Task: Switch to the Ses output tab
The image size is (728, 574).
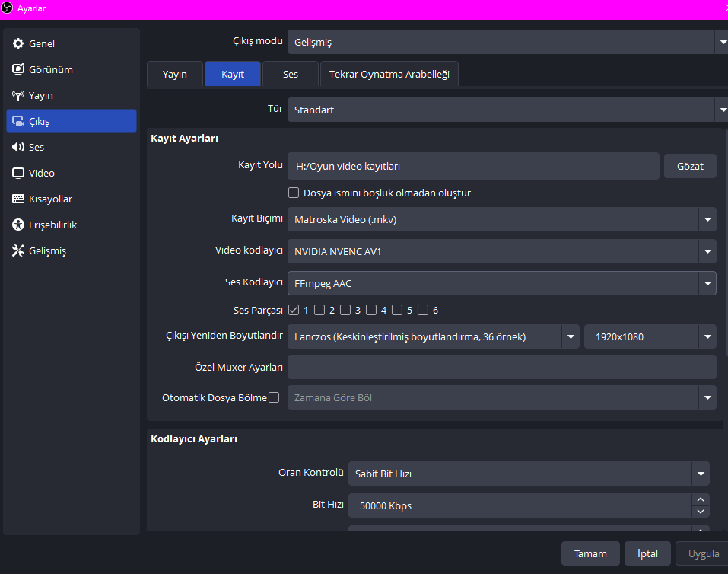Action: [x=291, y=74]
